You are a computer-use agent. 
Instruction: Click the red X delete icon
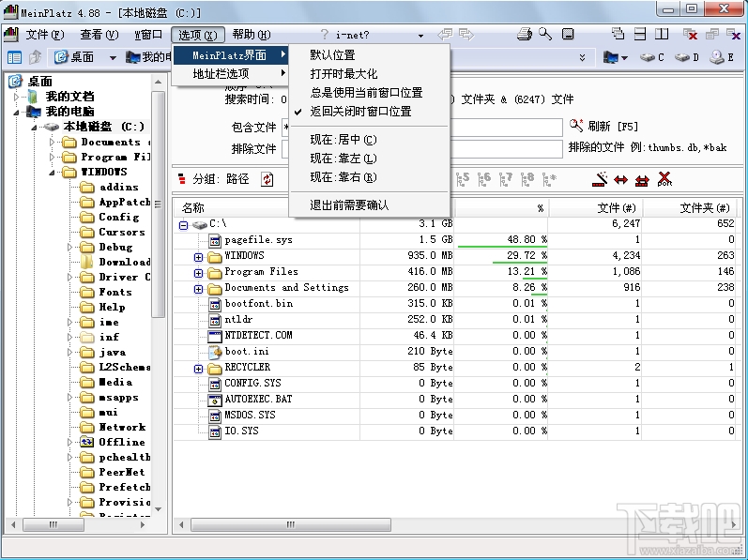[664, 179]
